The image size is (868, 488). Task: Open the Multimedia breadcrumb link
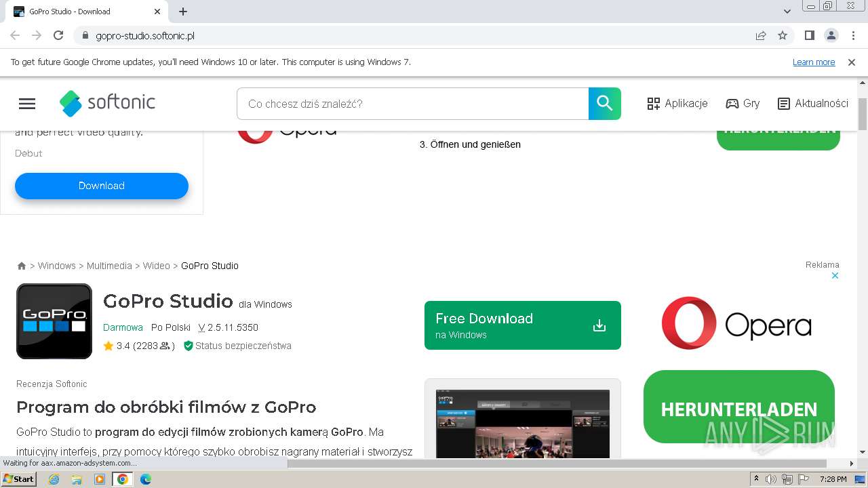click(110, 266)
